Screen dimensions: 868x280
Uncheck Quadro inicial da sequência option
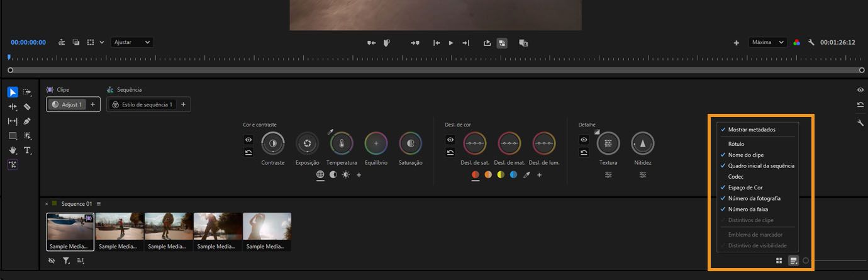point(758,166)
